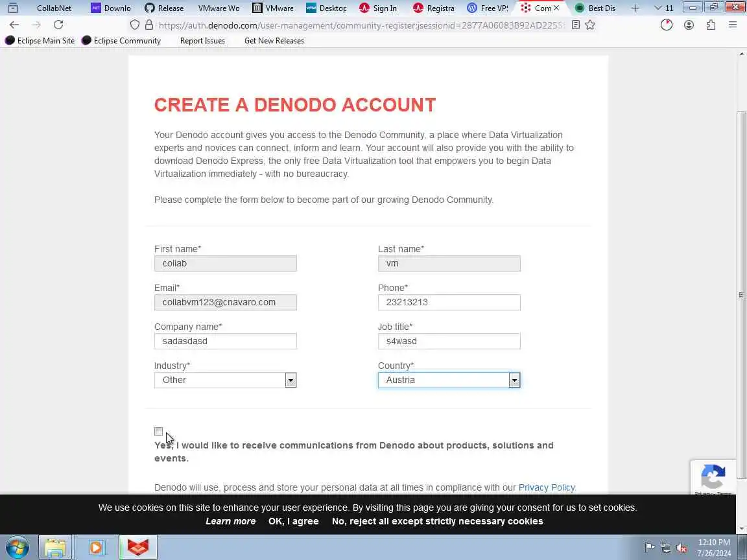The width and height of the screenshot is (747, 560).
Task: Toggle reader view icon in address bar
Action: point(576,25)
